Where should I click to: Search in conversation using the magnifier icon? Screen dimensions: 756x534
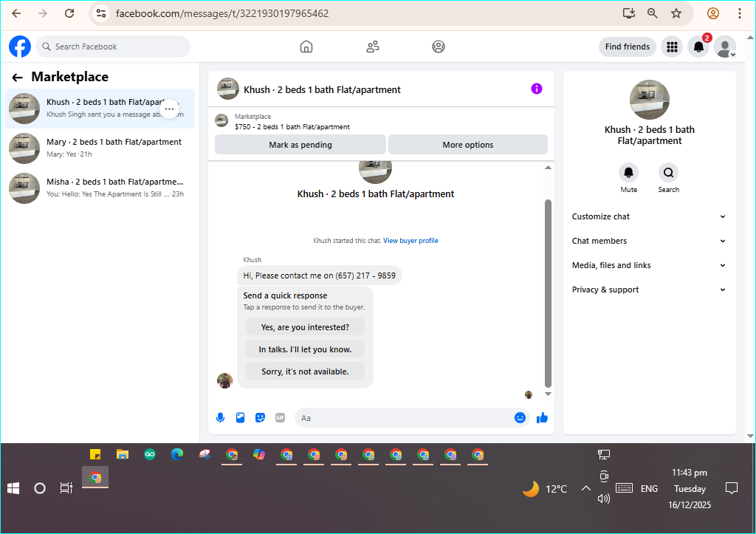point(668,172)
